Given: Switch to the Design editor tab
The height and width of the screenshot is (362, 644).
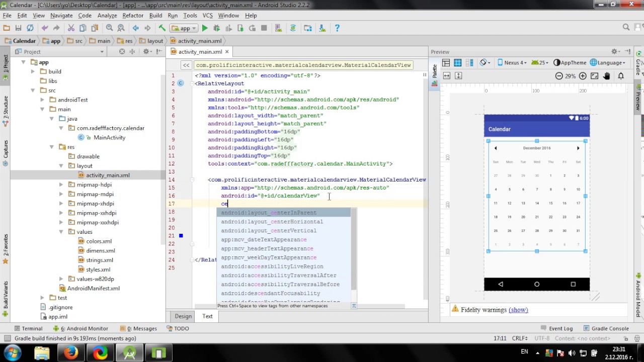Looking at the screenshot, I should 183,316.
